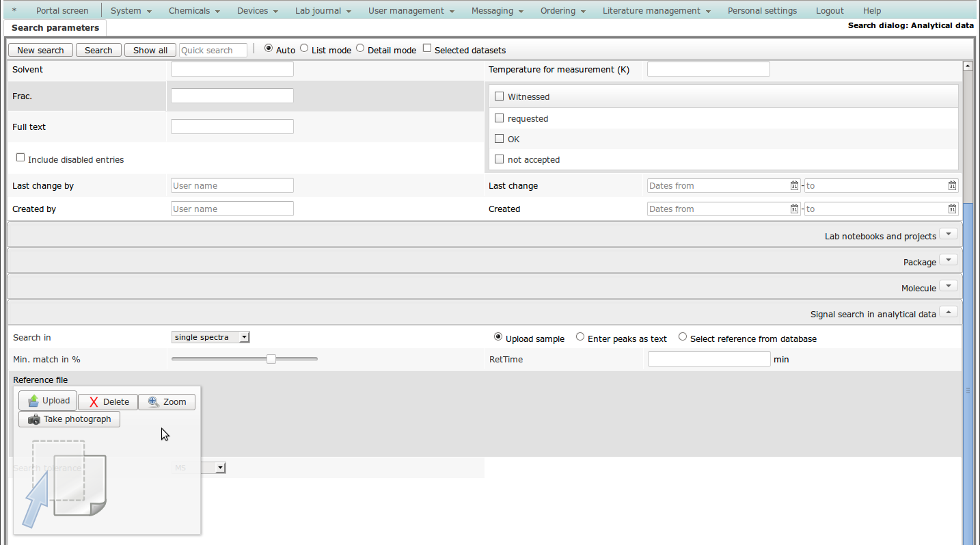Open calendar for Last change from date

(794, 186)
